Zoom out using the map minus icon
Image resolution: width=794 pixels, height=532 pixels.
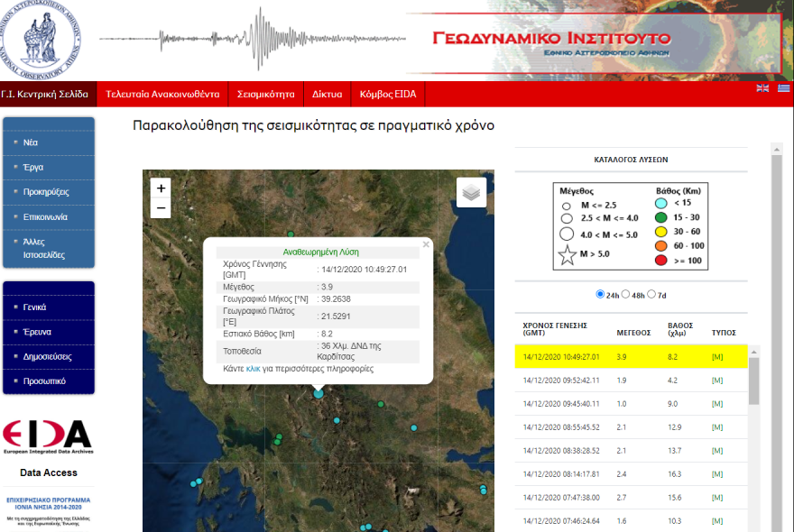pos(161,207)
